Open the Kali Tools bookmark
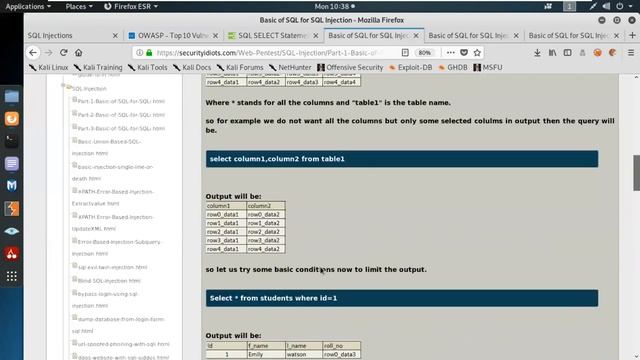This screenshot has height=360, width=640. [147, 67]
